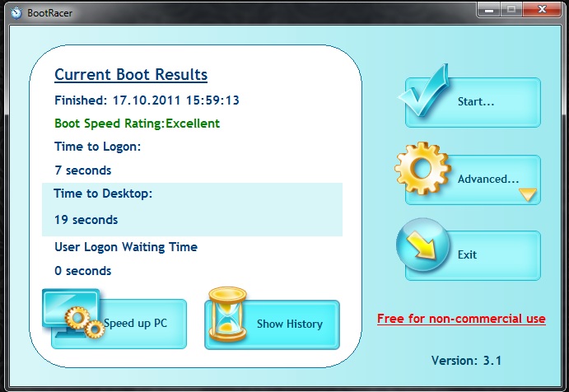The width and height of the screenshot is (569, 392).
Task: Click the Finished: 17.10.2011 15:59:13 line
Action: tap(147, 100)
